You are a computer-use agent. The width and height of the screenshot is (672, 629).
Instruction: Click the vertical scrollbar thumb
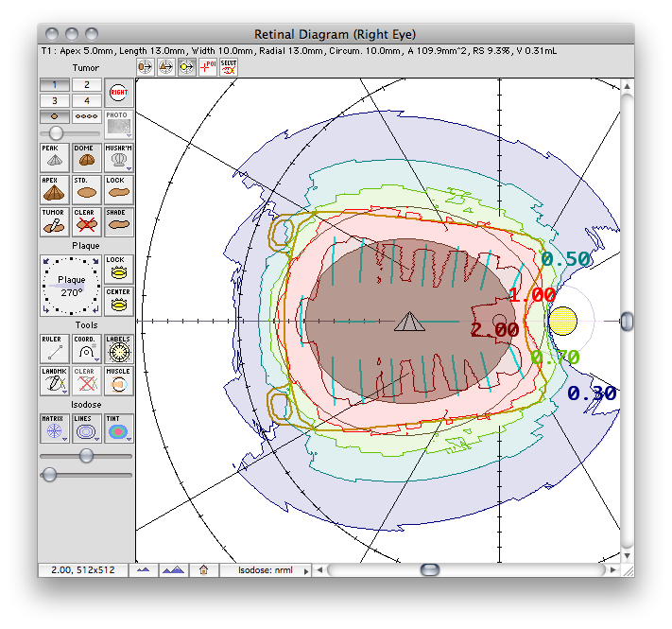[x=627, y=322]
